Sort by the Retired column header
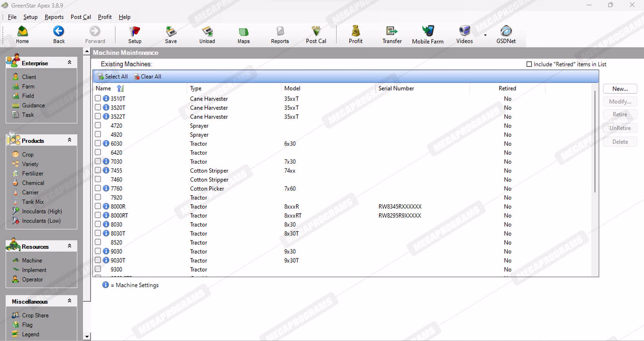Viewport: 644px width, 341px height. 507,88
